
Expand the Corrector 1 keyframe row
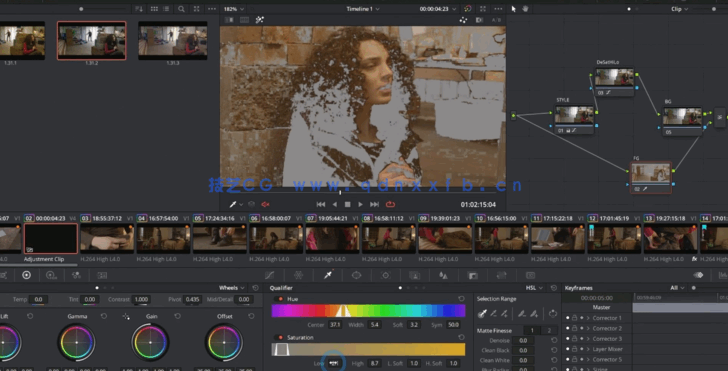point(588,318)
